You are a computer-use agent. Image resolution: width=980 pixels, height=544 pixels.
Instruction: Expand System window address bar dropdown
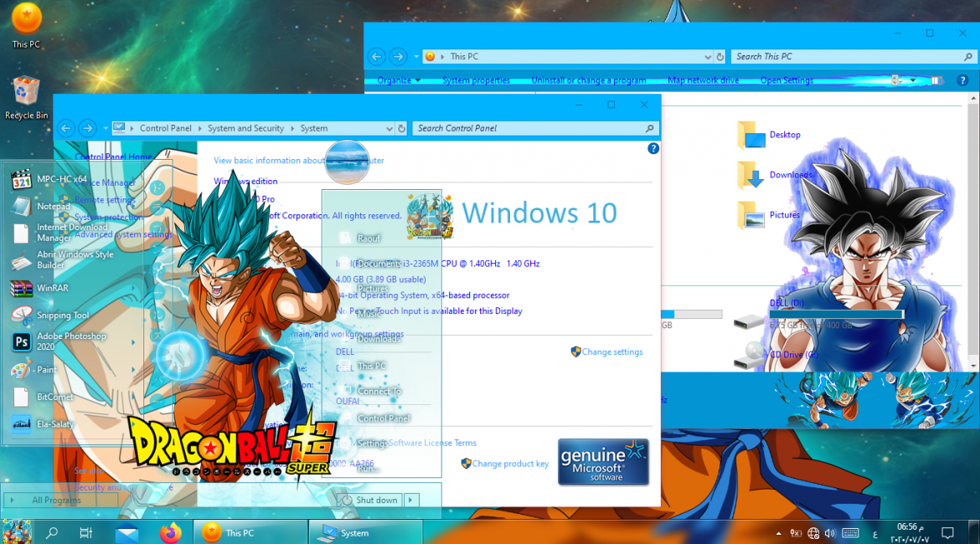389,128
